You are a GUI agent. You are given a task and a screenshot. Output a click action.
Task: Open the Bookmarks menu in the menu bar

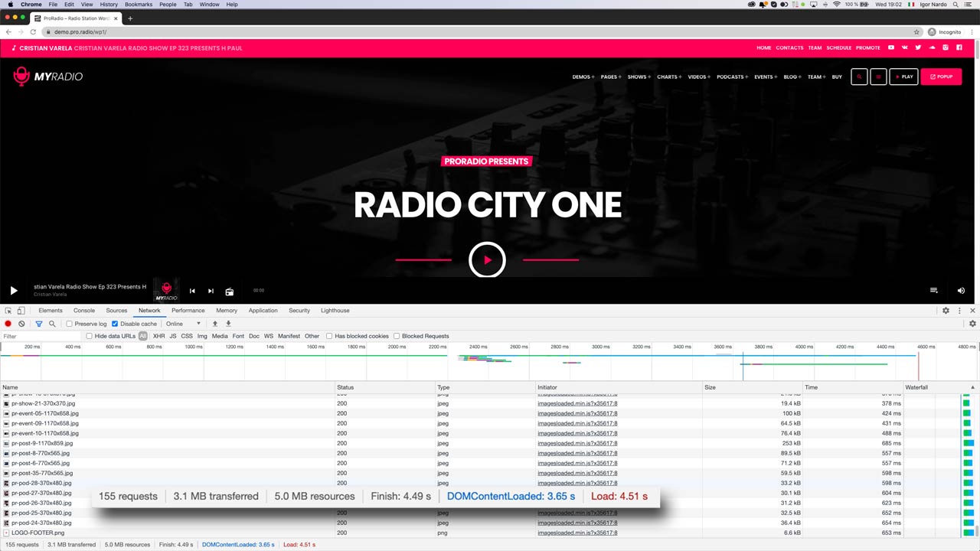(x=139, y=5)
